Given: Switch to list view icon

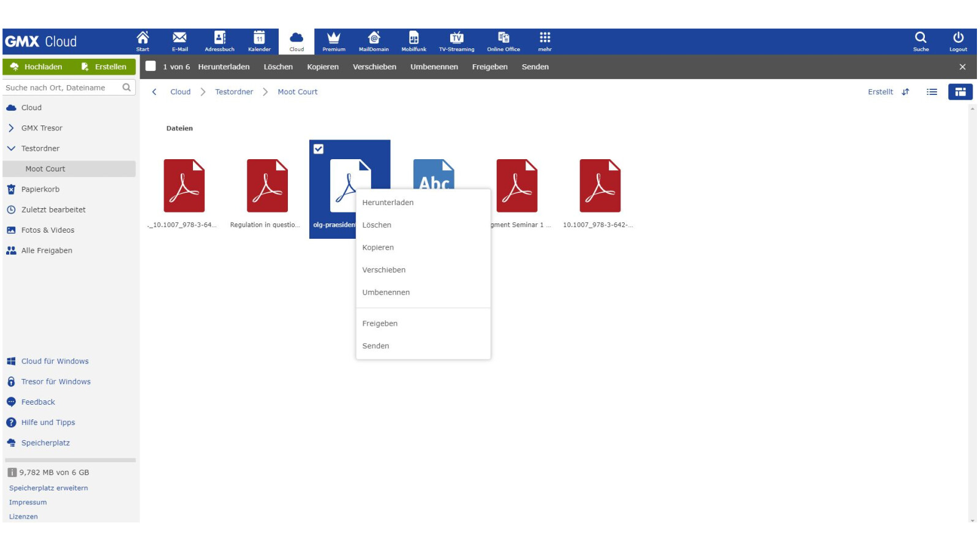Looking at the screenshot, I should 932,92.
